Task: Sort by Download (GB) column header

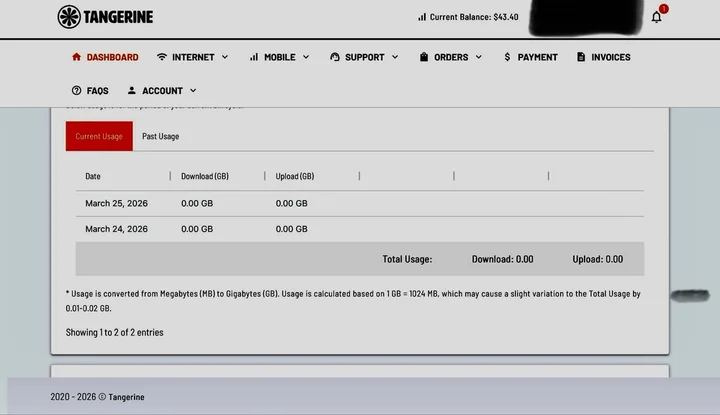Action: [204, 176]
